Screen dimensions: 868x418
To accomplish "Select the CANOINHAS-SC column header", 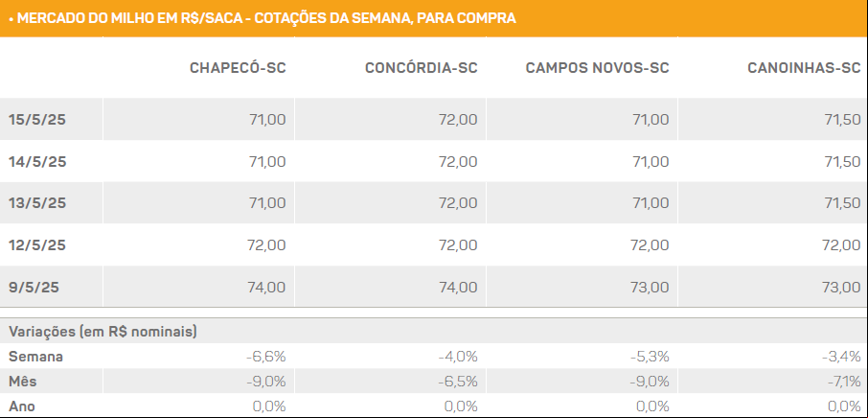I will pyautogui.click(x=804, y=67).
